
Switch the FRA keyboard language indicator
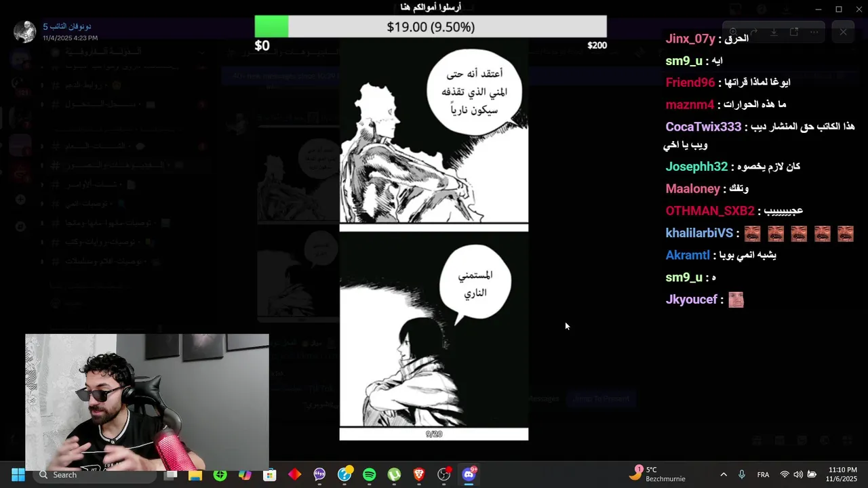[763, 474]
